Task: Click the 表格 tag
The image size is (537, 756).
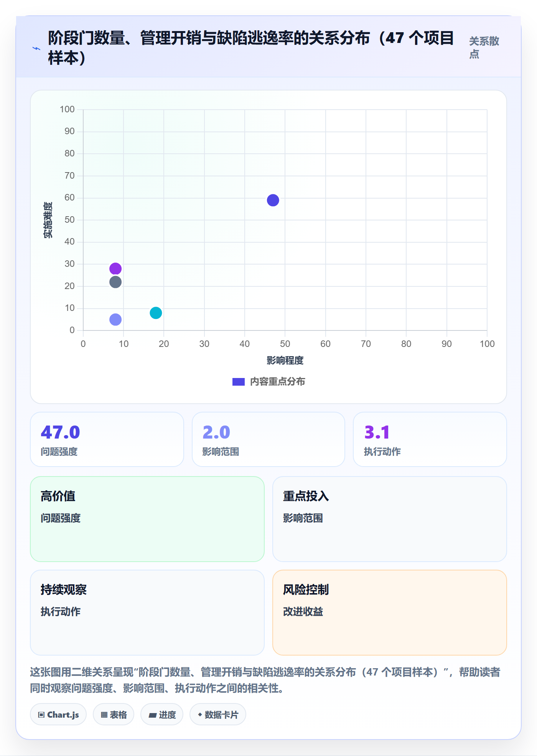Action: tap(114, 715)
